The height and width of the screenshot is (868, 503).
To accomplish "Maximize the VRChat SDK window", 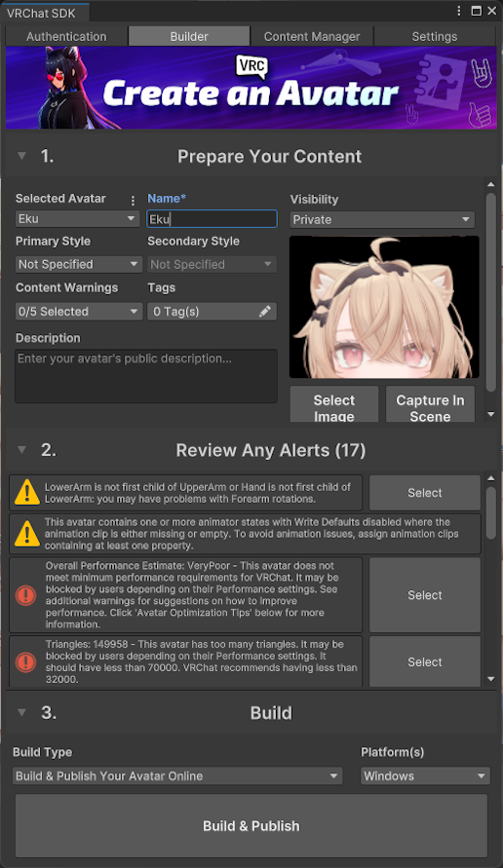I will [x=476, y=11].
